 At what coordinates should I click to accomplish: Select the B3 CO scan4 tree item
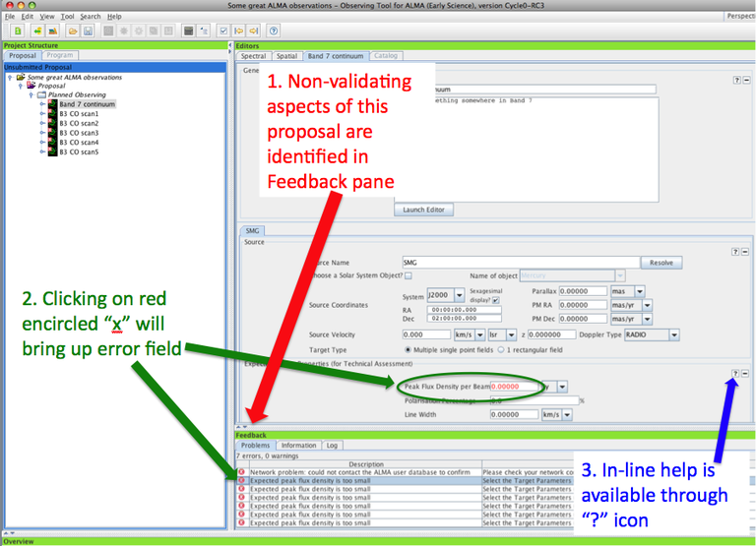click(79, 143)
